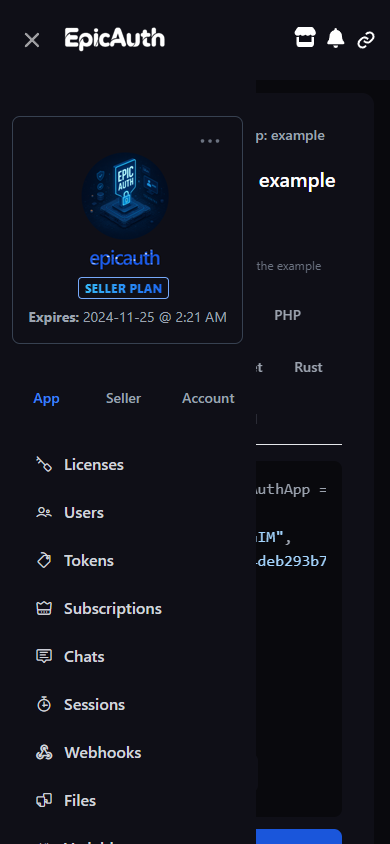Viewport: 390px width, 844px height.
Task: Click the EpicAuth logo in header
Action: [115, 39]
